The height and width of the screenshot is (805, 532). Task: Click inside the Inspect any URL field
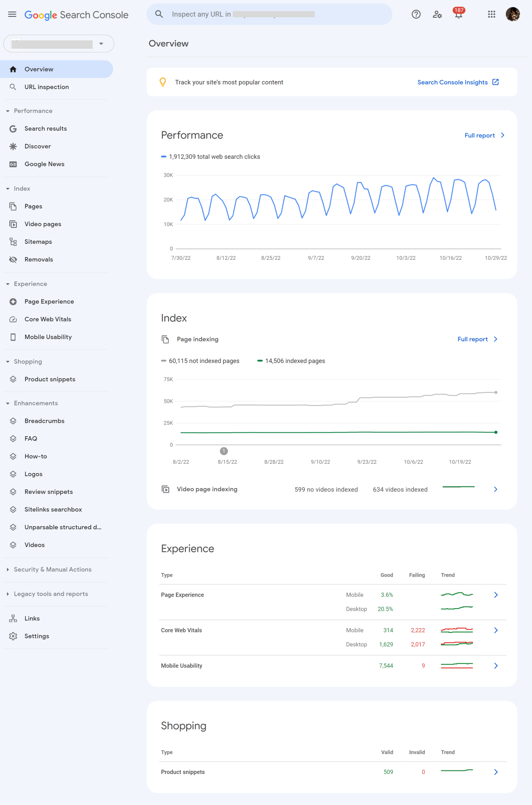(275, 15)
